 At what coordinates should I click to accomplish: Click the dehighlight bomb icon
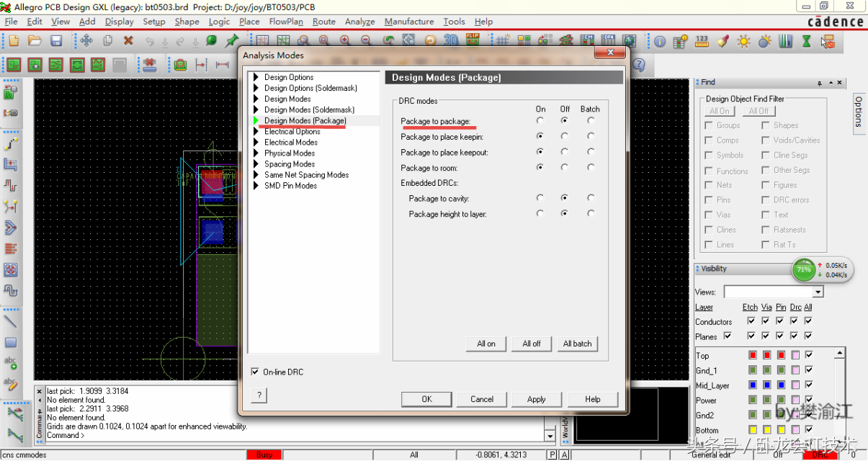tap(764, 41)
